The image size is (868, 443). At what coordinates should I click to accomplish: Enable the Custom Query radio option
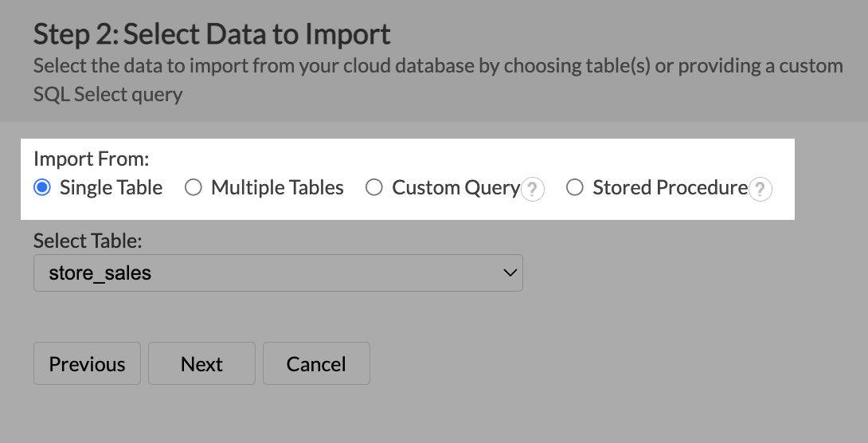(x=374, y=187)
